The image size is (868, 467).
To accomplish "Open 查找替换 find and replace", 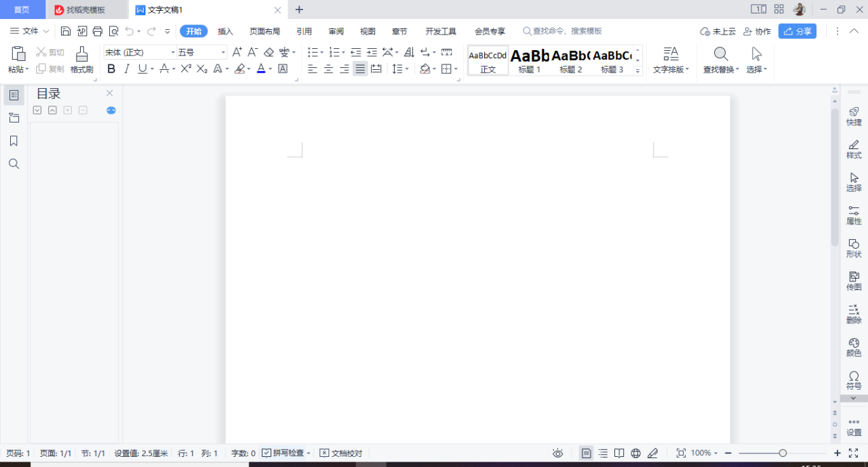I will coord(721,60).
